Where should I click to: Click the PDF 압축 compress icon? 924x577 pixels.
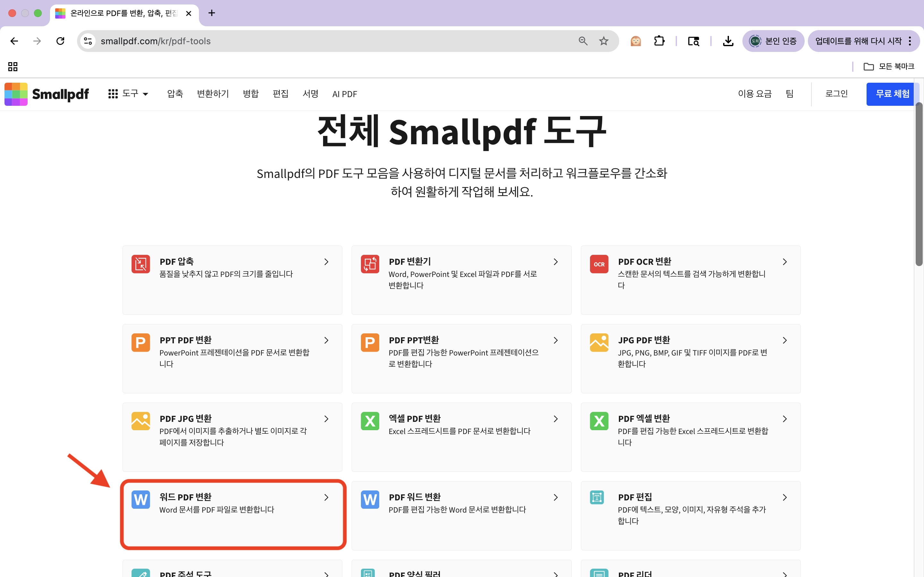click(x=141, y=264)
